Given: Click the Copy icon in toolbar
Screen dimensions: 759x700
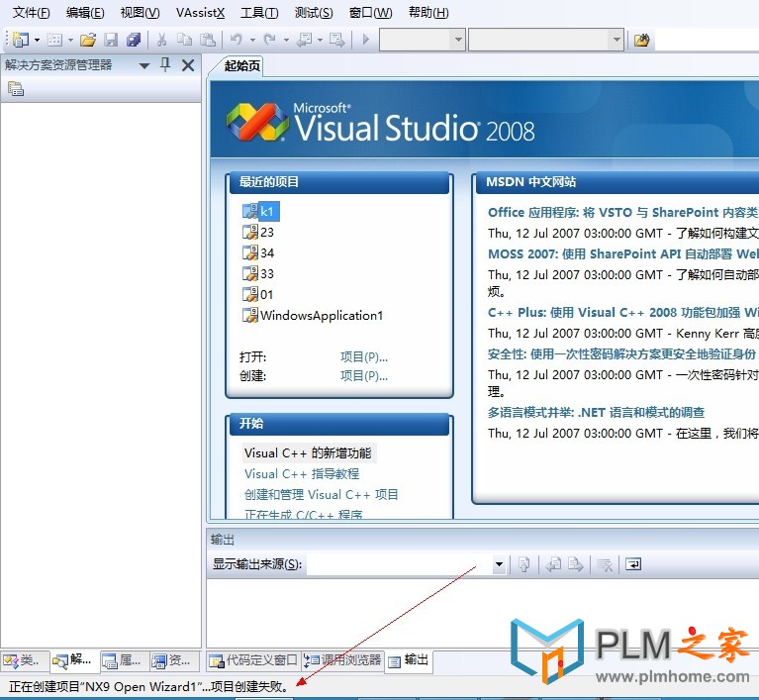Looking at the screenshot, I should 184,40.
